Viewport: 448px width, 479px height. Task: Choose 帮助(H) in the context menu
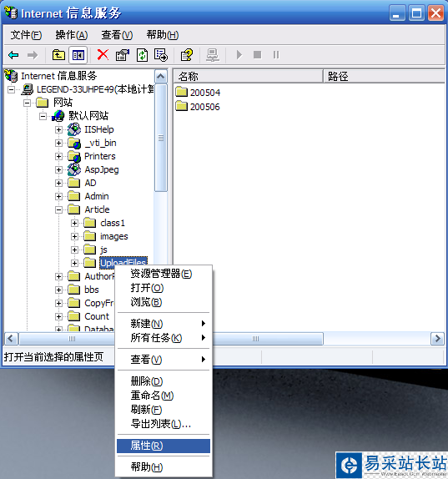click(164, 467)
